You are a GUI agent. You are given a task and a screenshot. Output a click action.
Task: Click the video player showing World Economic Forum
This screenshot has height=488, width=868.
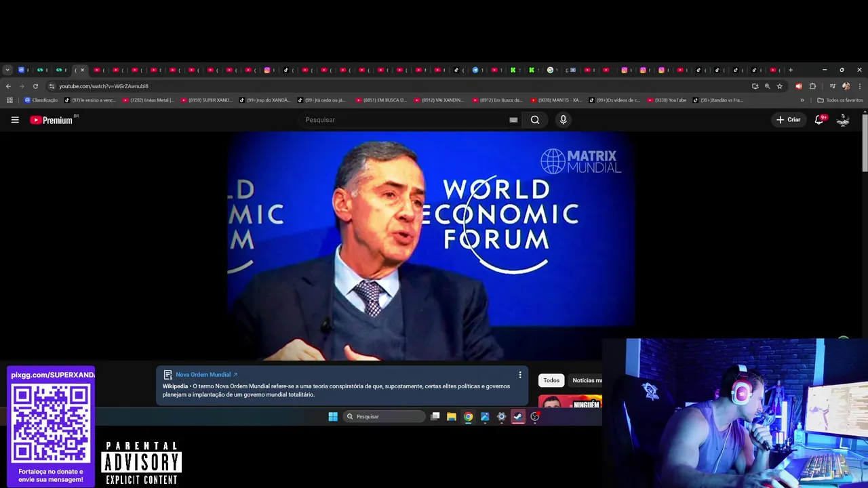pyautogui.click(x=431, y=245)
